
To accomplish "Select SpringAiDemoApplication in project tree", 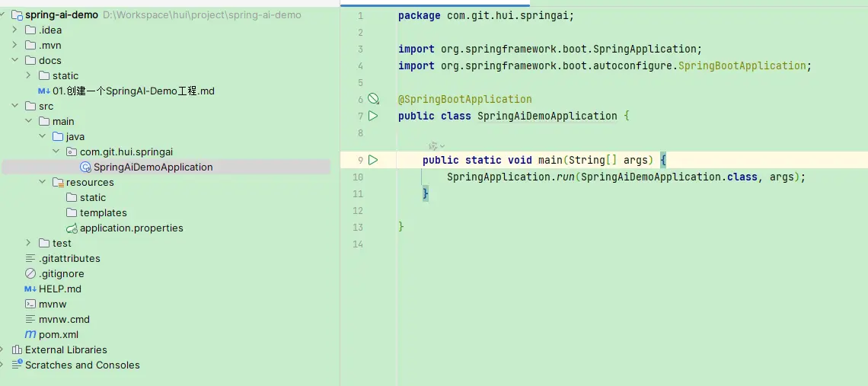I will [152, 167].
